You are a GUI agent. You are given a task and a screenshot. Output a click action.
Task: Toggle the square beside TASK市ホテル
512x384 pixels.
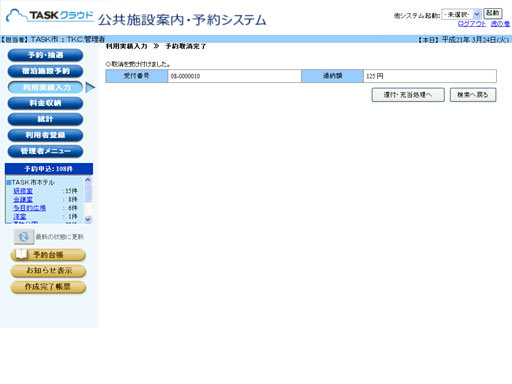[9, 183]
